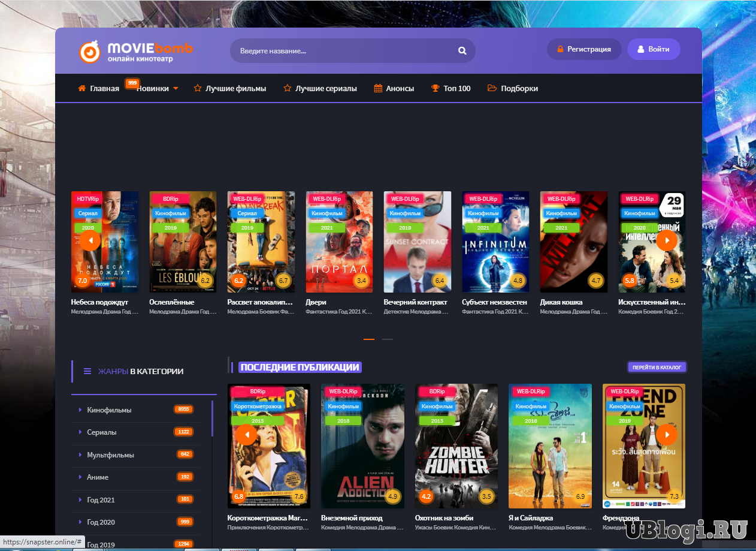Viewport: 756px width, 551px height.
Task: Switch to second carousel page indicator
Action: coord(388,339)
